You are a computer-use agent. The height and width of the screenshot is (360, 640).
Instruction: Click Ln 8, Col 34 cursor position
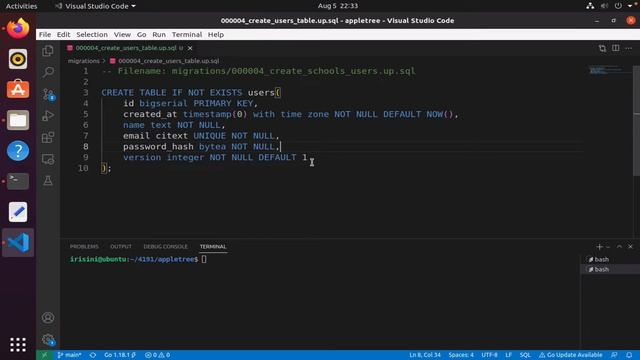tap(425, 355)
